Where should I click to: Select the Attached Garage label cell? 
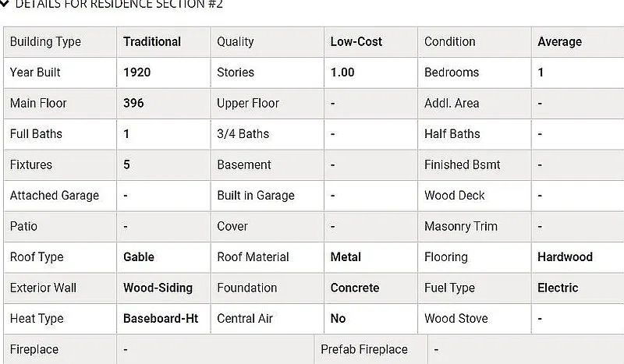tap(55, 196)
